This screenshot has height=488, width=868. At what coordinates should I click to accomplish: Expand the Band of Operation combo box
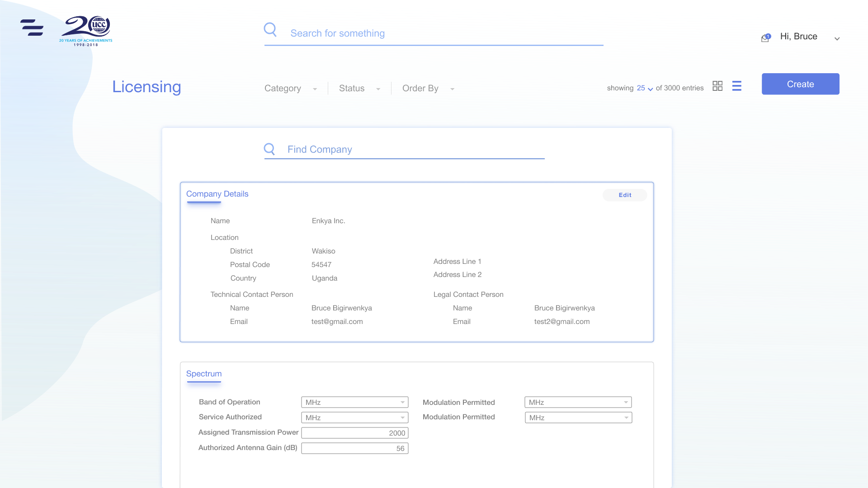click(x=355, y=402)
